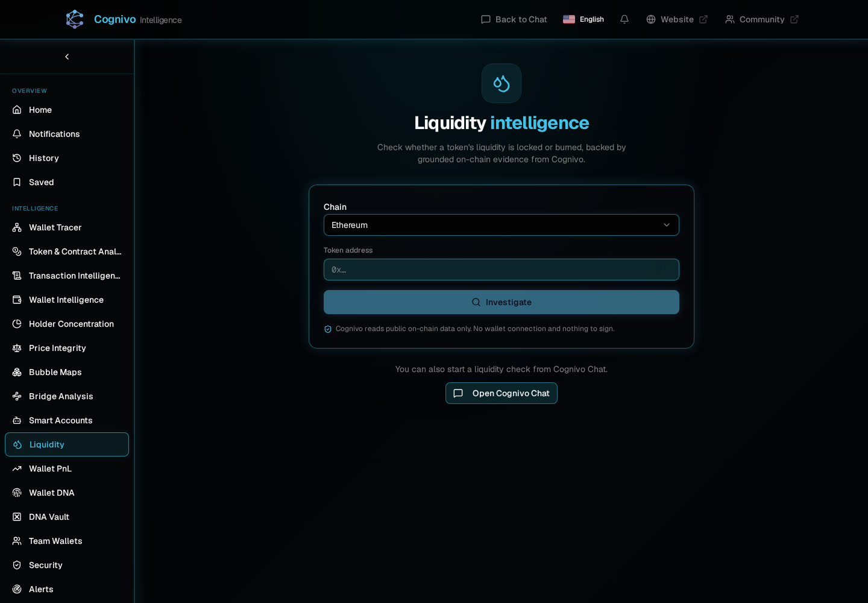Screen dimensions: 868x603
Task: Click the DNA Vault icon
Action: point(17,517)
